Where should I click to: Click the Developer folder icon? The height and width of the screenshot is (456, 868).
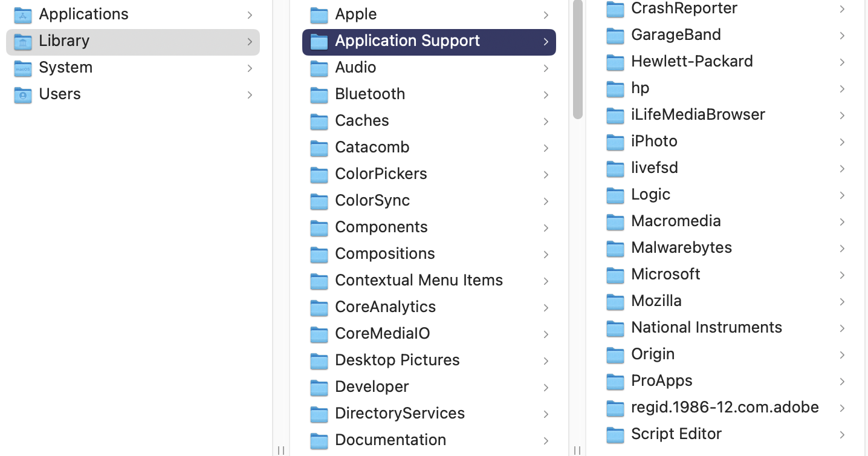point(319,387)
